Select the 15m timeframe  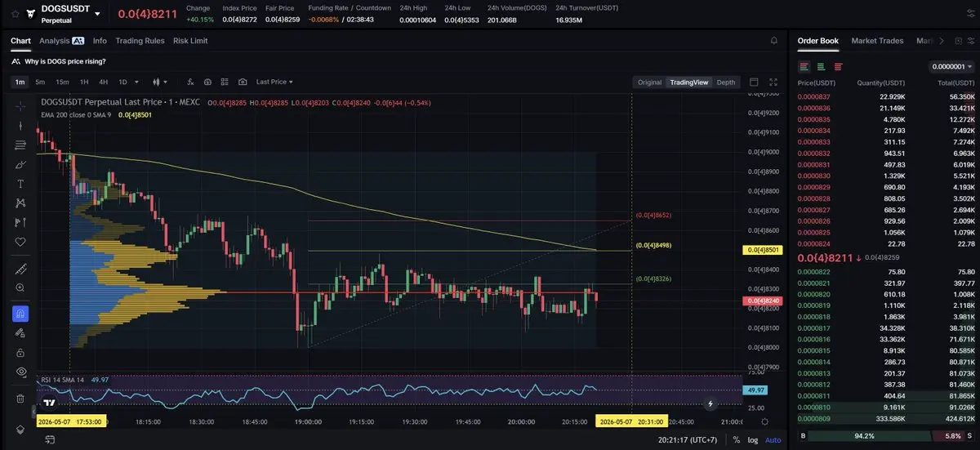[x=62, y=82]
